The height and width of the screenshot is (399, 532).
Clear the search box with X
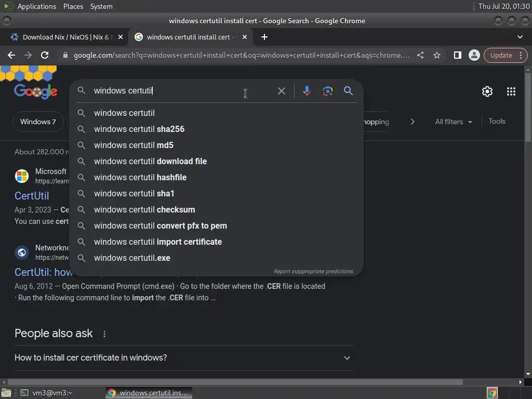(x=281, y=91)
